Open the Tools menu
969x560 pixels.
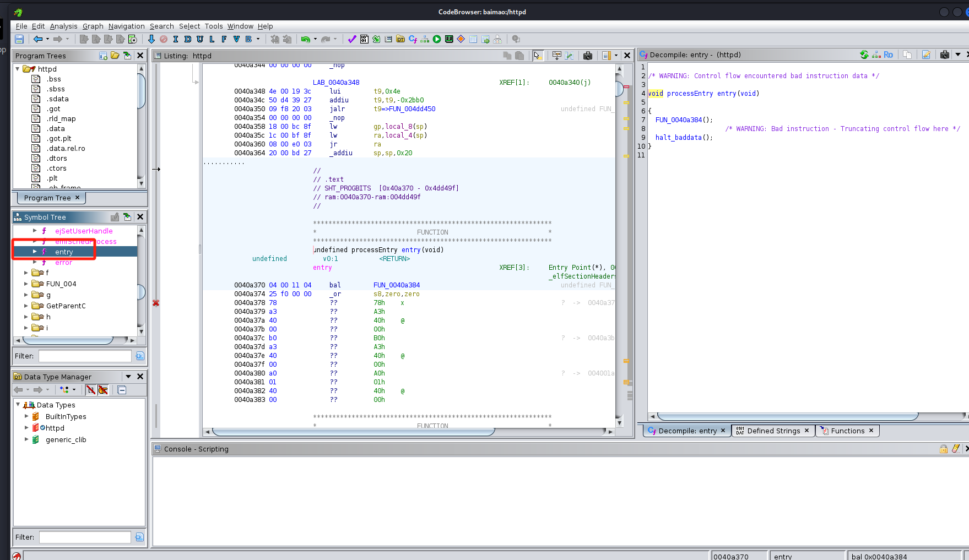click(214, 26)
